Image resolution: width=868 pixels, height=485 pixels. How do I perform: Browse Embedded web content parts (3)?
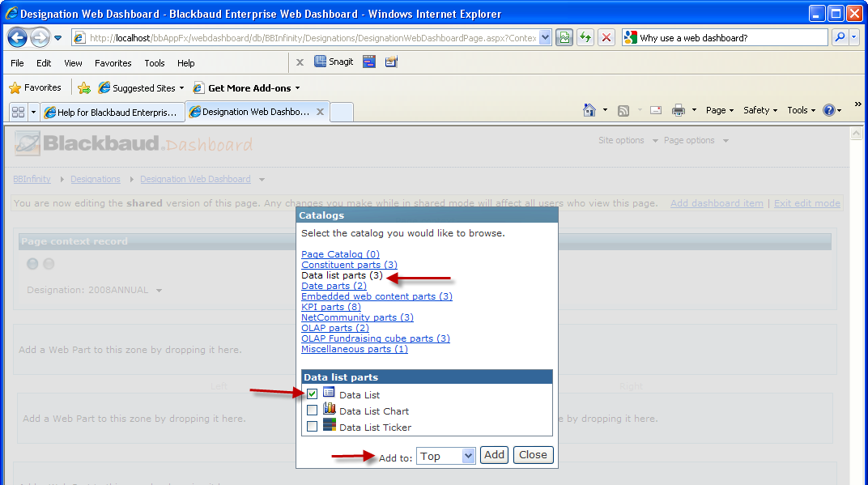pos(377,296)
